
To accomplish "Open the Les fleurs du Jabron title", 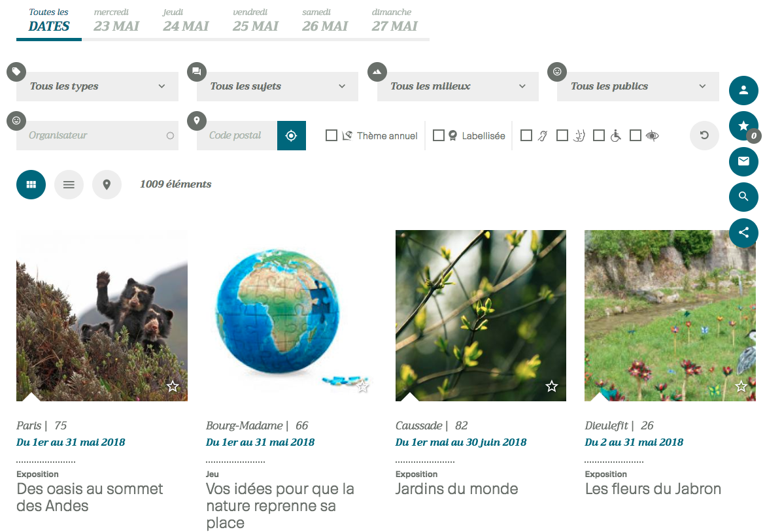I will click(653, 489).
